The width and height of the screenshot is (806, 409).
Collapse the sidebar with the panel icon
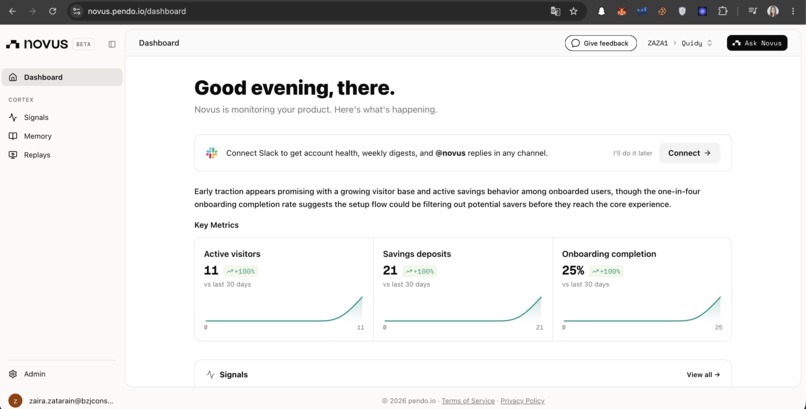[112, 44]
